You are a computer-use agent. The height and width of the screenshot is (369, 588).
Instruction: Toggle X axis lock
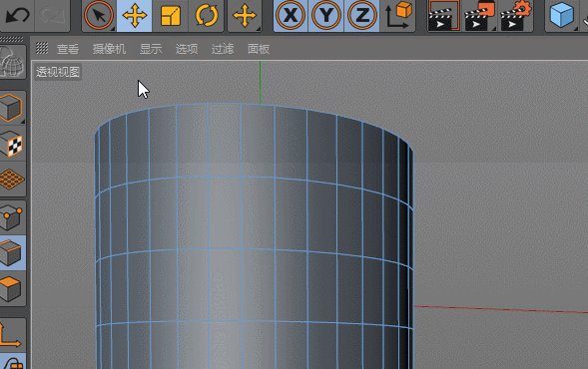291,15
